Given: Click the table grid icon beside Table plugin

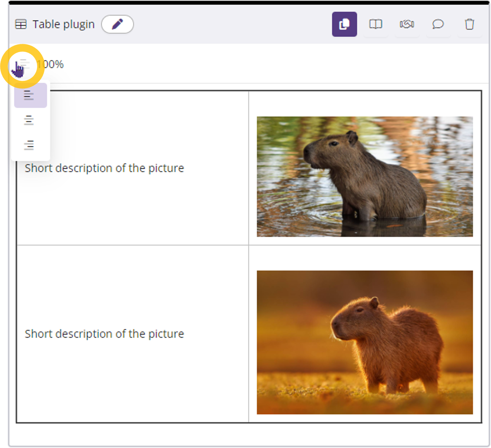Looking at the screenshot, I should click(21, 24).
